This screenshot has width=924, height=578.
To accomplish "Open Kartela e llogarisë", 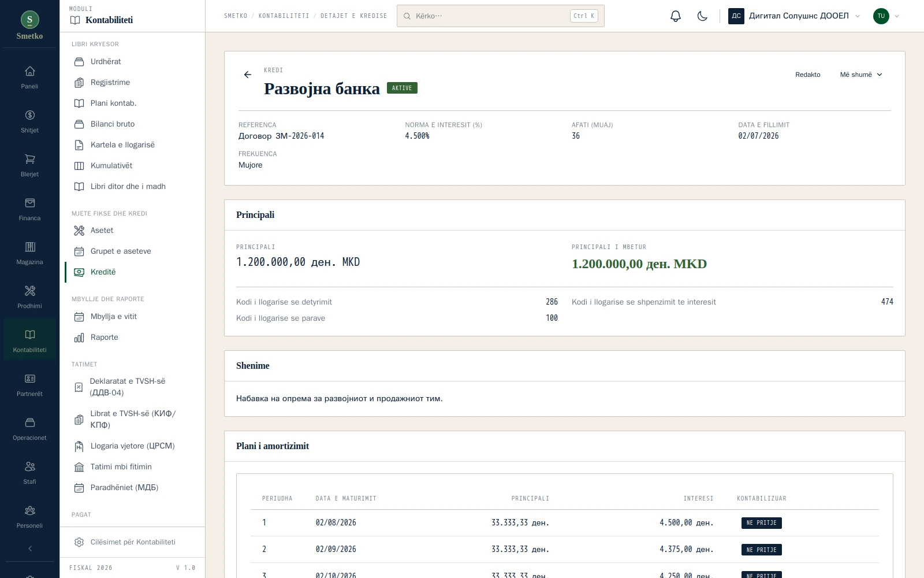I will click(132, 145).
